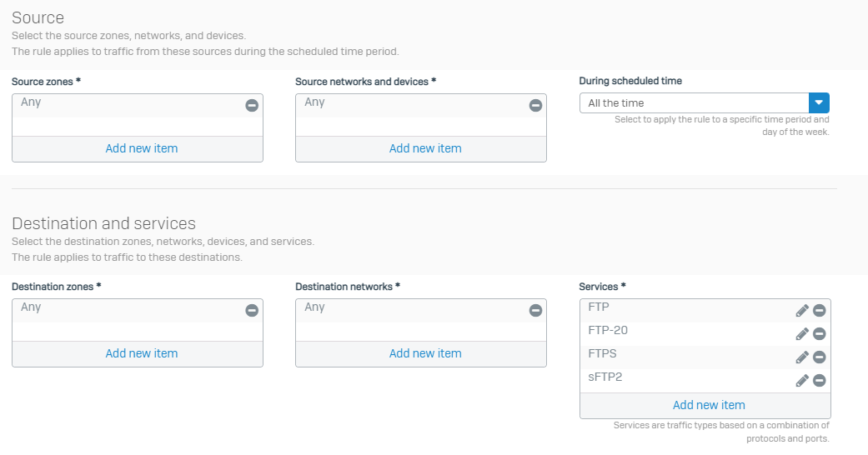Remove the sFTP2 service from list
868x455 pixels.
coord(820,380)
